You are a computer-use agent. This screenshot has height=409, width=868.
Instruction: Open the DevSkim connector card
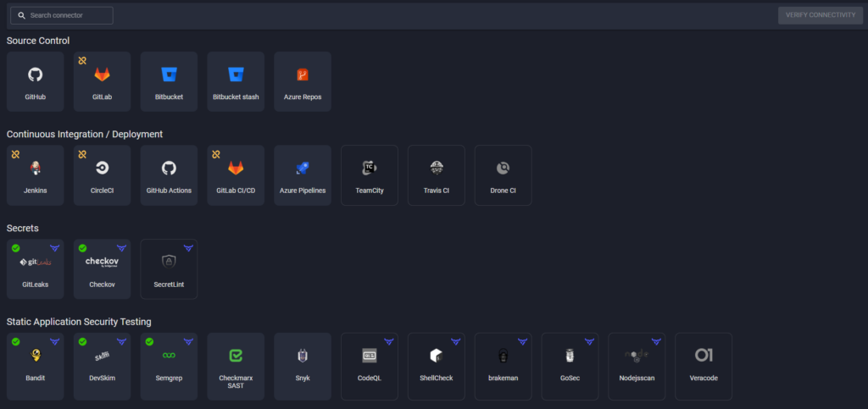tap(102, 367)
